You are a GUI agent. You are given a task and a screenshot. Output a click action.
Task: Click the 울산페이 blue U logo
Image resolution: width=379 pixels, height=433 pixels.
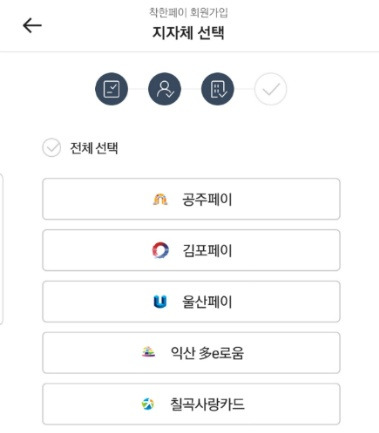pos(160,302)
